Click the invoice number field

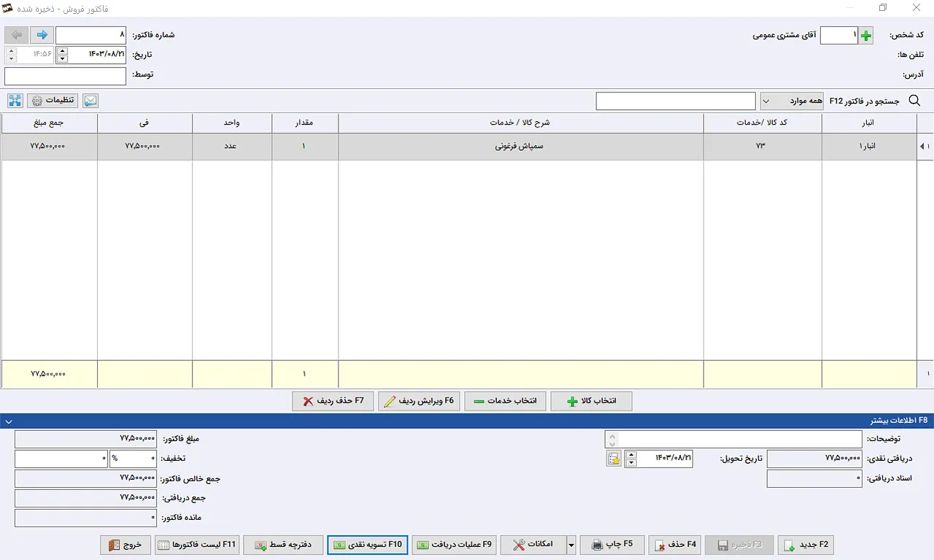[91, 35]
